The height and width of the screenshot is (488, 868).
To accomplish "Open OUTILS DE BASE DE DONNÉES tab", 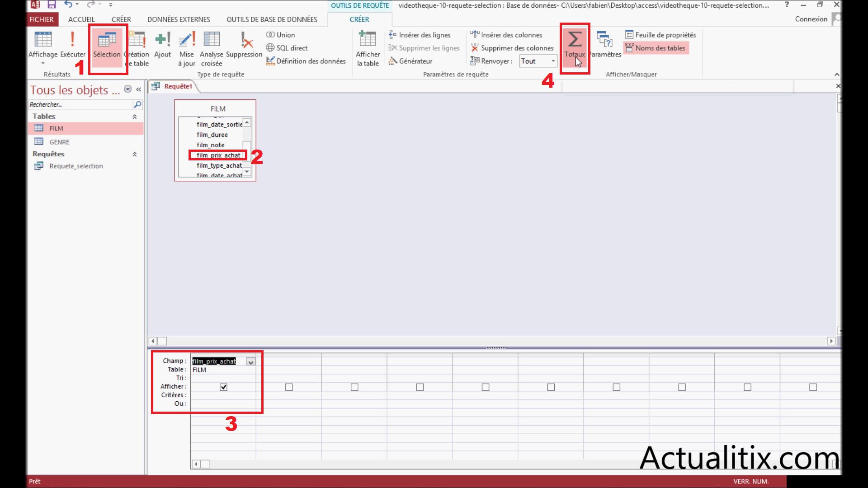I will click(272, 19).
